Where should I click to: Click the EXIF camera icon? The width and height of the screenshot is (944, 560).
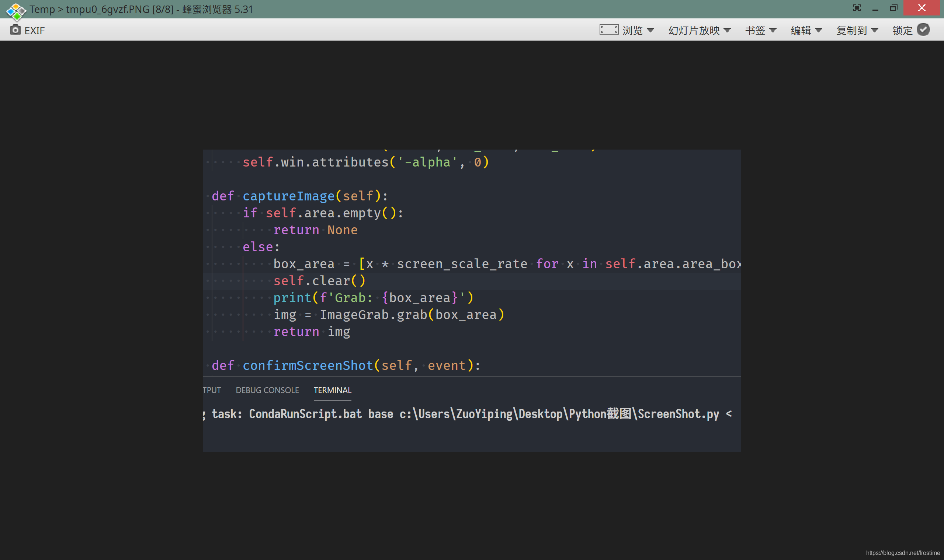coord(15,30)
